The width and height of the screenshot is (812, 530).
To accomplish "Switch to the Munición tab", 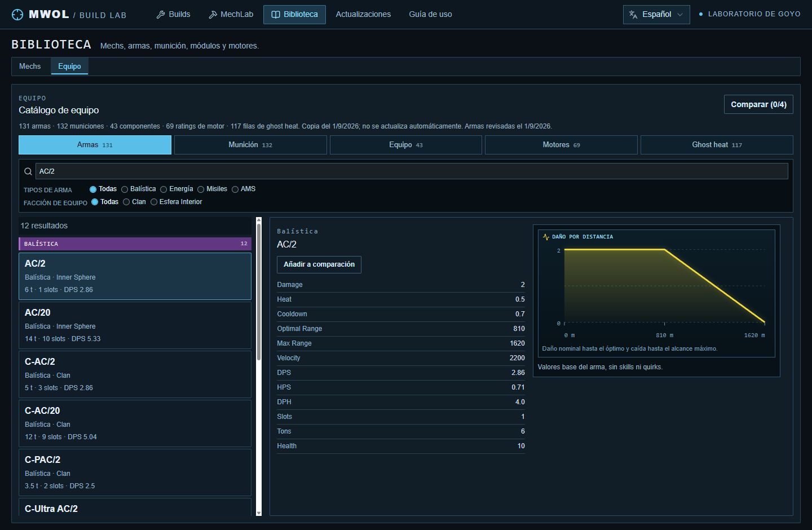I will [x=250, y=145].
